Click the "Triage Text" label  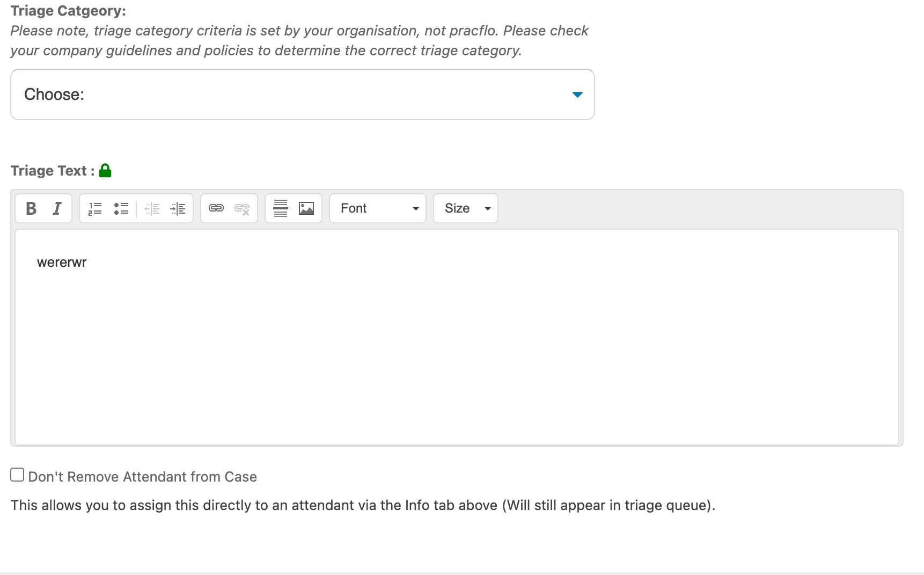[x=48, y=171]
